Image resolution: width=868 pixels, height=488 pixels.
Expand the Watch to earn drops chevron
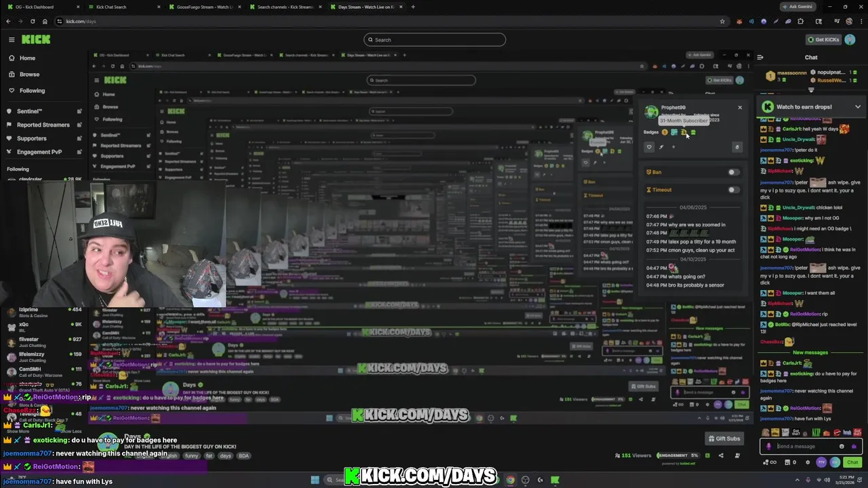point(857,106)
